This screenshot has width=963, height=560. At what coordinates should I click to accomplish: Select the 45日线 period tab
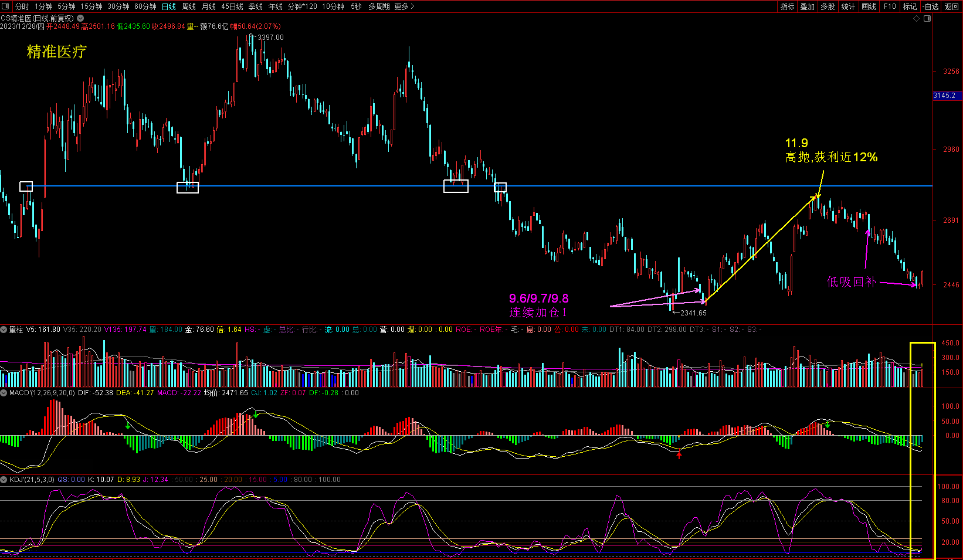tap(232, 6)
